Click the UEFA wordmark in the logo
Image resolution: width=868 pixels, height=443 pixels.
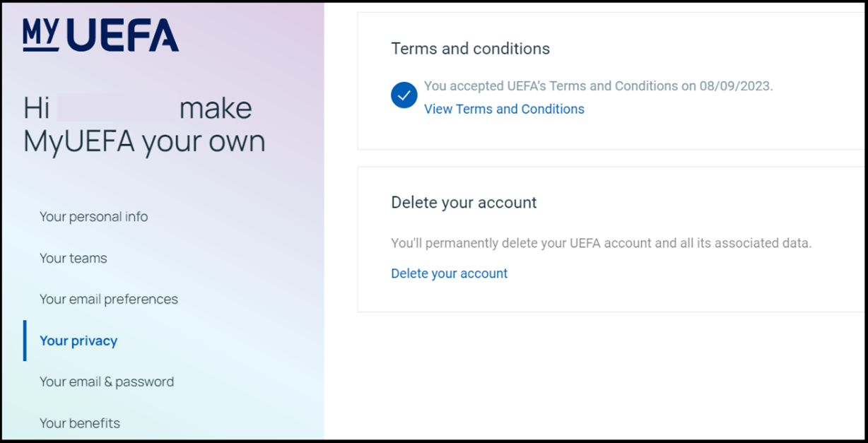click(123, 35)
